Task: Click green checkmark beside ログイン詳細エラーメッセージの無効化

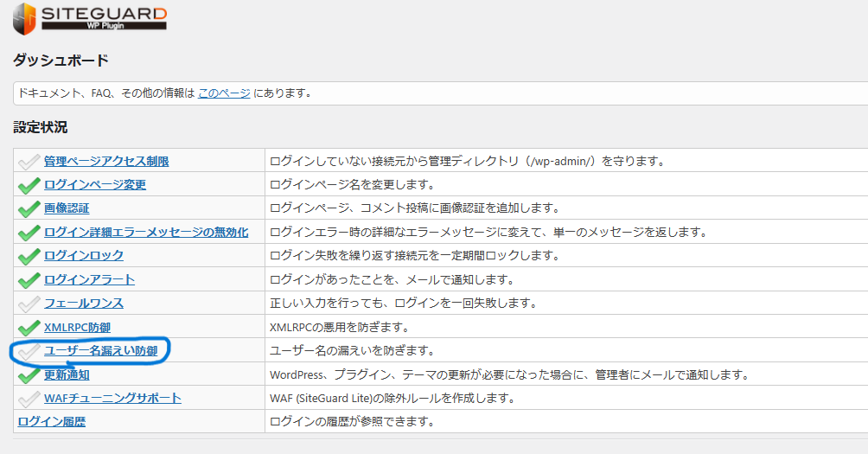Action: 29,233
